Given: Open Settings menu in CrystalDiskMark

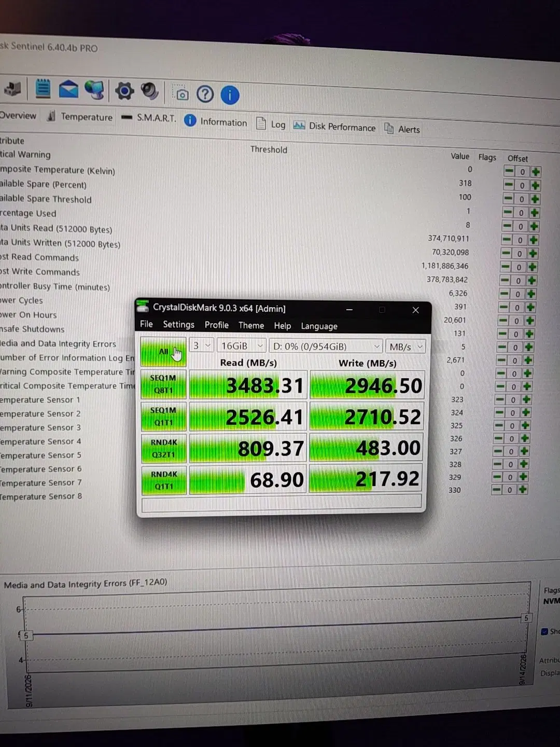Looking at the screenshot, I should tap(178, 325).
